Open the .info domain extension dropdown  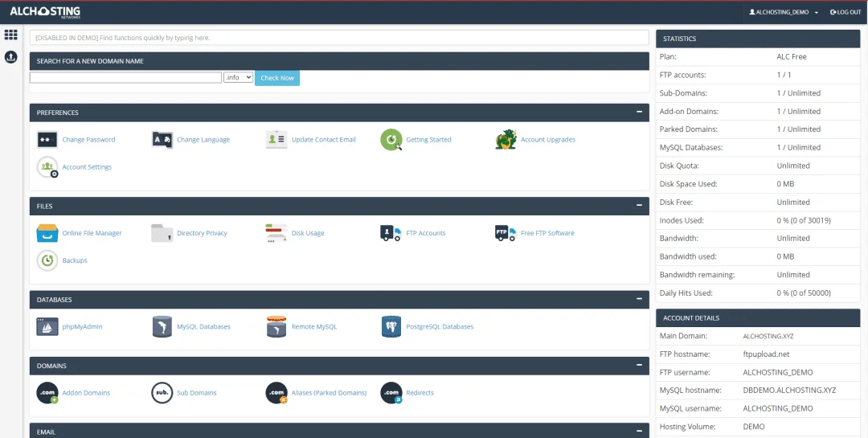point(239,77)
